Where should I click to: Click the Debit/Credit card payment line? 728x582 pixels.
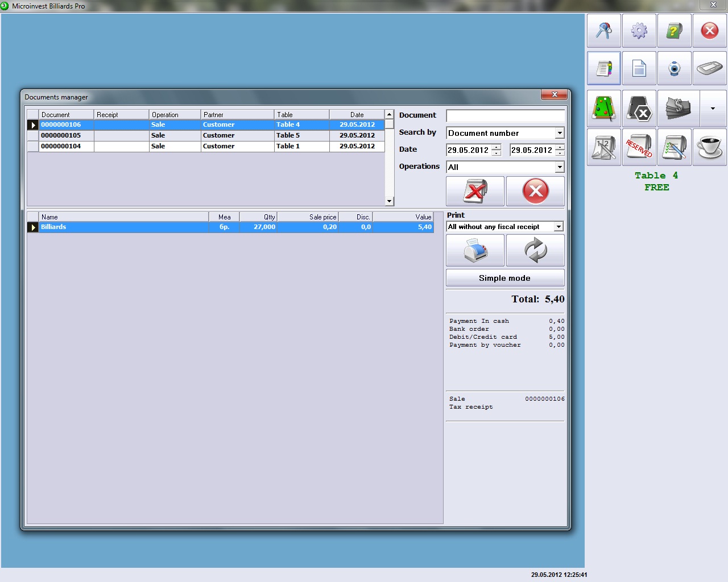coord(507,337)
